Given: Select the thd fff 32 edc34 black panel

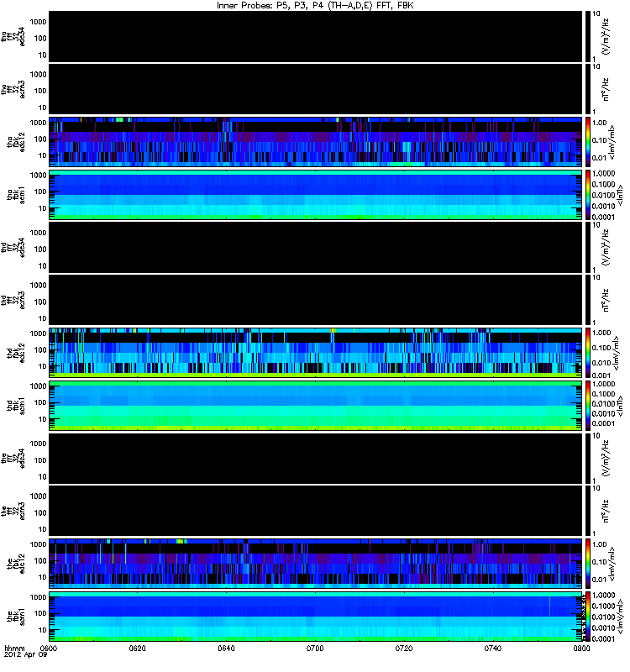Looking at the screenshot, I should 316,248.
